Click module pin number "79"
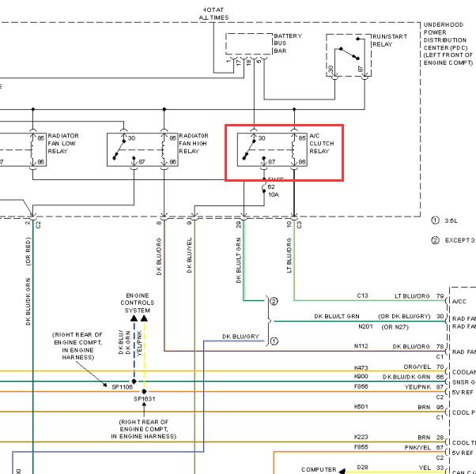 (x=440, y=296)
